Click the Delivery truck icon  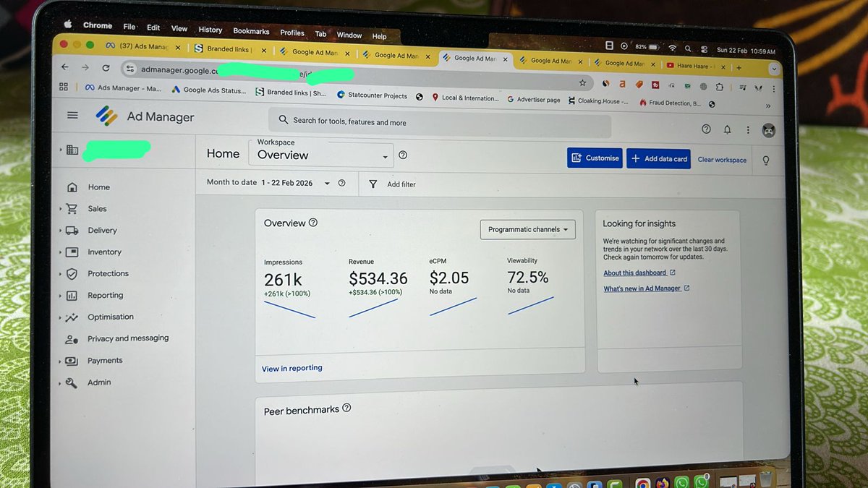coord(72,231)
